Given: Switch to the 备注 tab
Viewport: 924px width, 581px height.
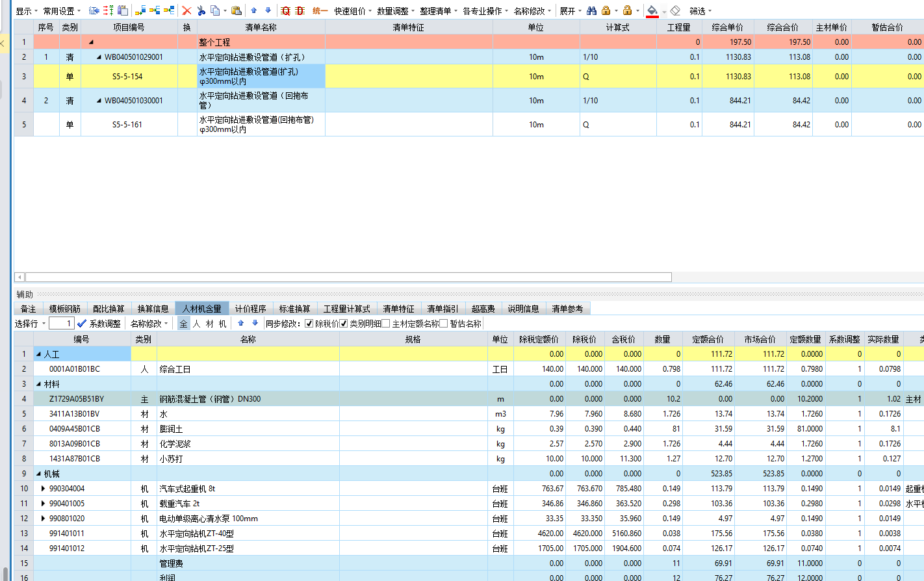Looking at the screenshot, I should [x=28, y=309].
